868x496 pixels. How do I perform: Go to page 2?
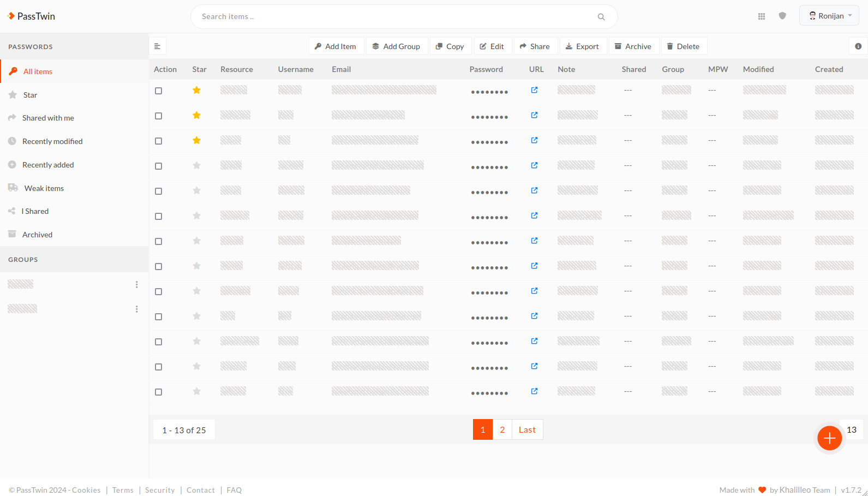tap(502, 429)
